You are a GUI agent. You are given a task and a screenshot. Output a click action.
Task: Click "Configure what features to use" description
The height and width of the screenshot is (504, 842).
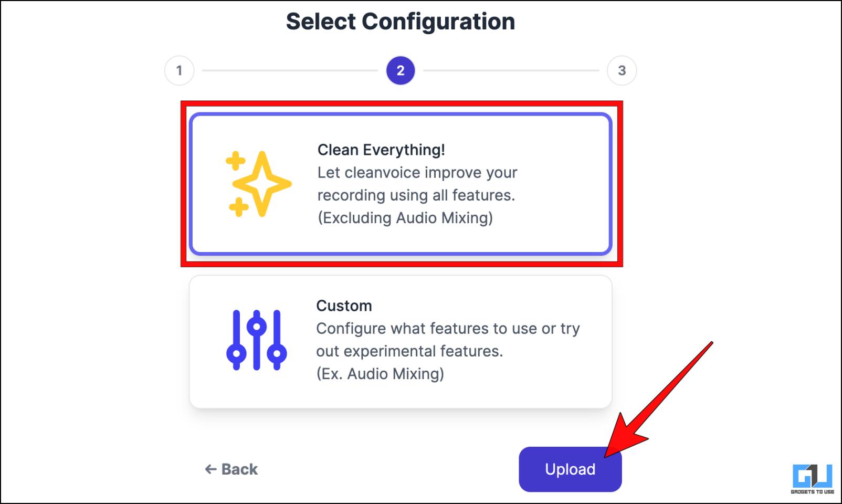tap(448, 340)
